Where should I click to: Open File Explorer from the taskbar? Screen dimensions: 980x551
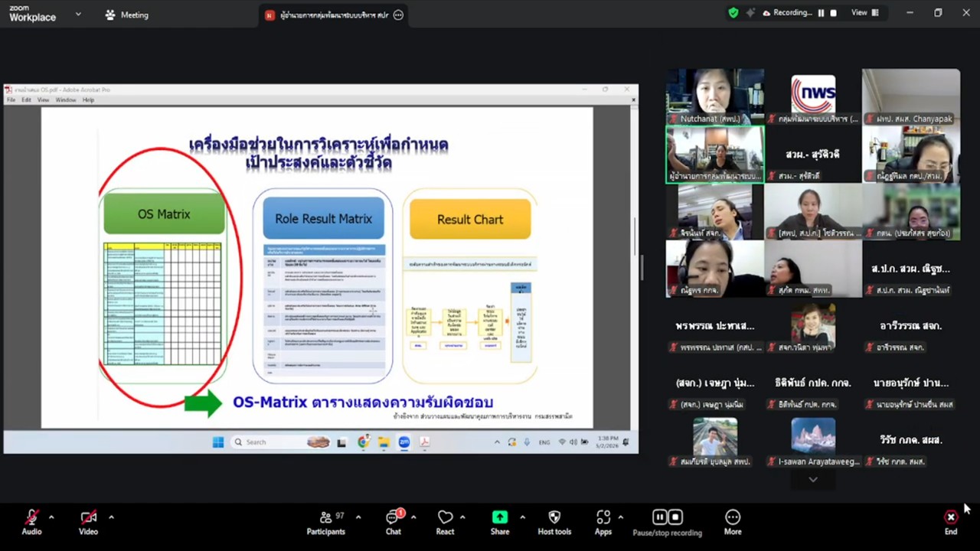(384, 442)
